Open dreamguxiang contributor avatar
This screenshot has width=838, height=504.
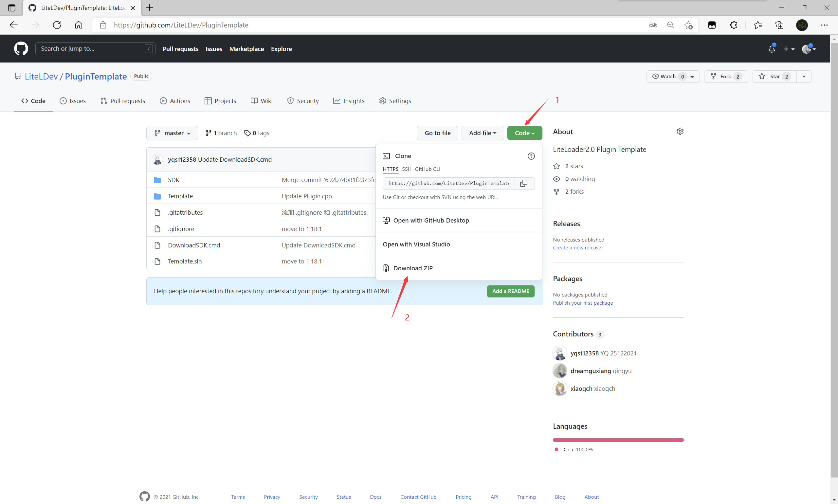pyautogui.click(x=560, y=371)
